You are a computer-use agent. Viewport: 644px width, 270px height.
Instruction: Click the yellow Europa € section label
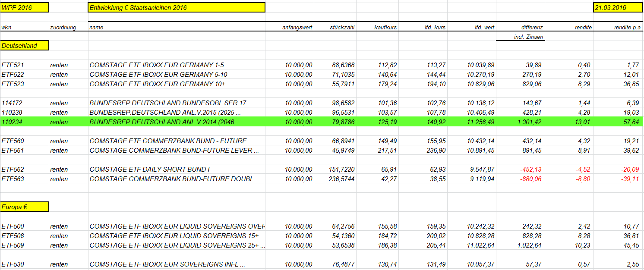(x=25, y=207)
